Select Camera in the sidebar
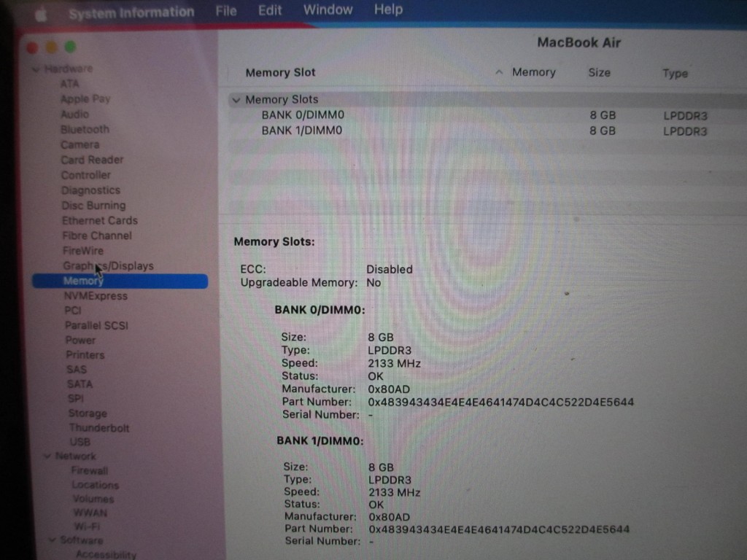The width and height of the screenshot is (747, 560). pos(80,145)
